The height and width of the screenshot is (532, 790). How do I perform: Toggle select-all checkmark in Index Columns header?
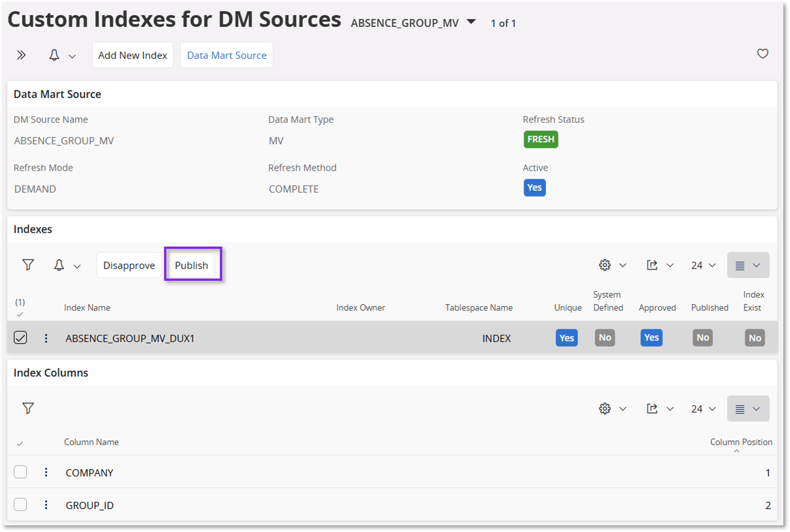point(20,444)
